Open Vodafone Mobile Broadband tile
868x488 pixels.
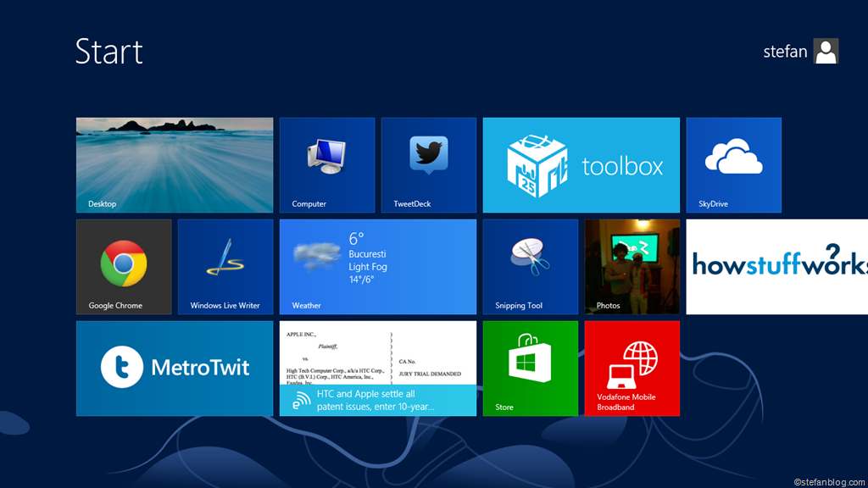pyautogui.click(x=632, y=369)
